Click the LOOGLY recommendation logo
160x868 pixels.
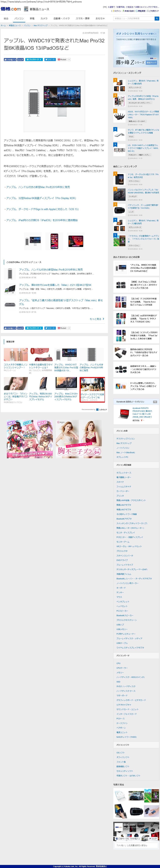(x=102, y=409)
